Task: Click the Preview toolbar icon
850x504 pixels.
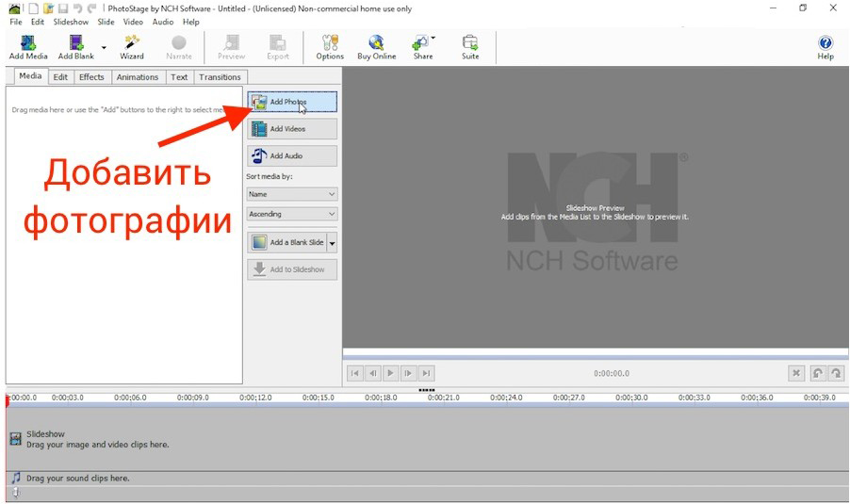Action: coord(232,46)
